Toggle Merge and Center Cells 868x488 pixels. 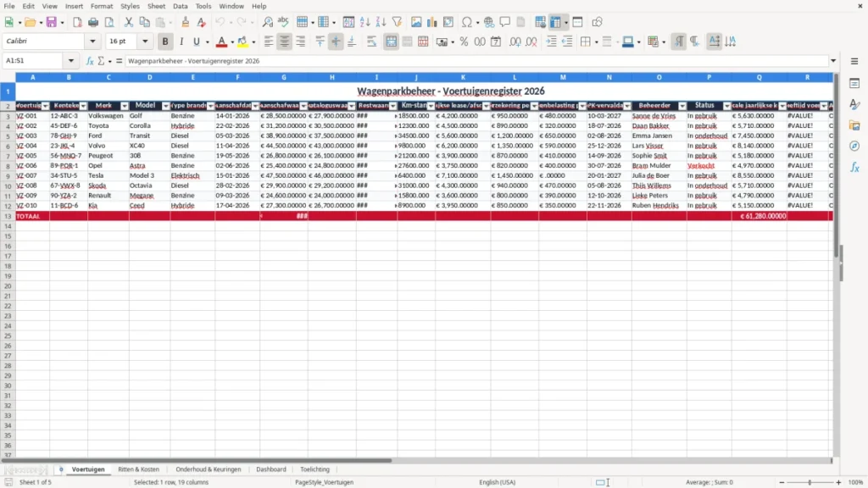[x=391, y=42]
